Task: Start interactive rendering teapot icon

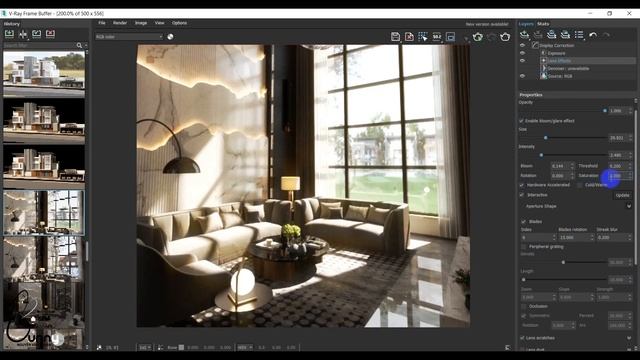Action: (x=478, y=37)
